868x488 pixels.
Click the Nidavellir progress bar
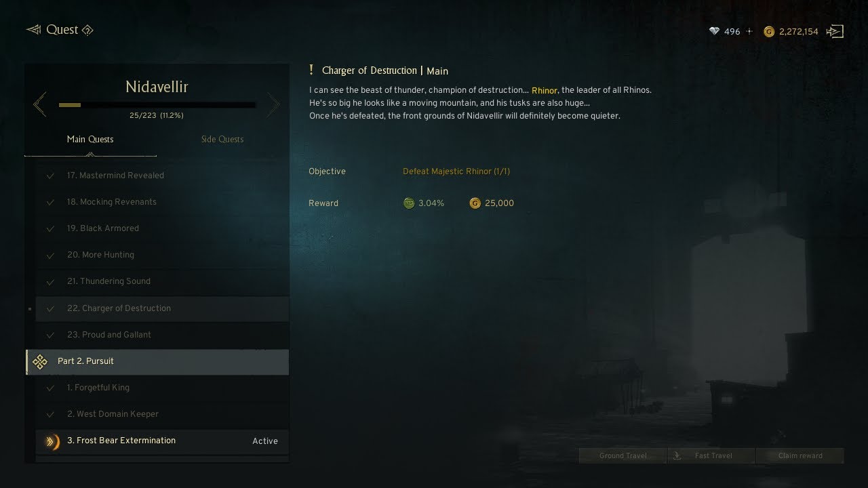tap(157, 105)
